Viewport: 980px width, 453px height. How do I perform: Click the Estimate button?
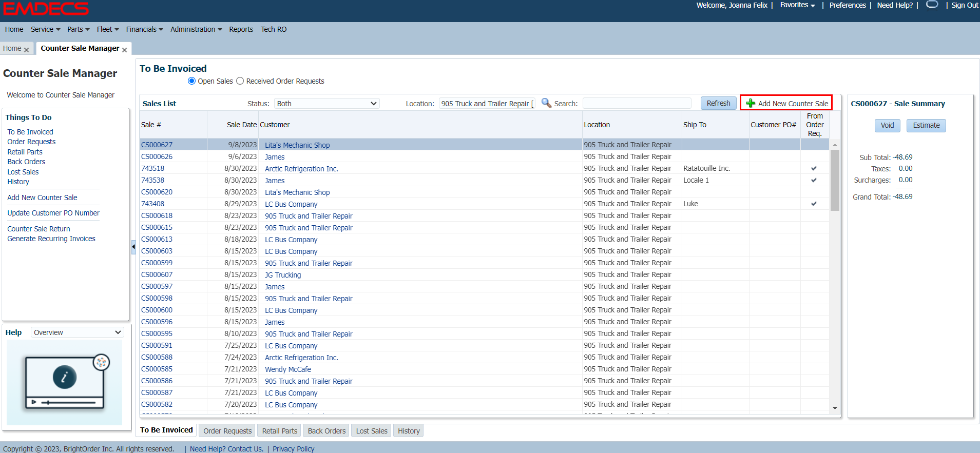coord(926,125)
